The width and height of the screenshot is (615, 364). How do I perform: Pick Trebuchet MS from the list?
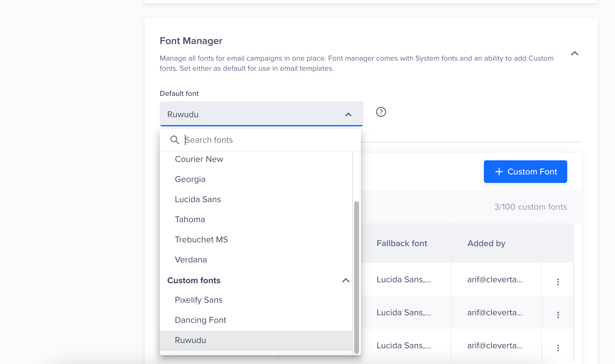tap(256, 240)
